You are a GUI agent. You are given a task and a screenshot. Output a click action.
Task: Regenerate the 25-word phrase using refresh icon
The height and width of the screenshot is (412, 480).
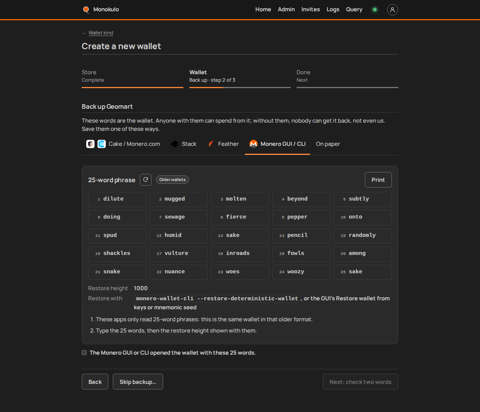click(146, 180)
